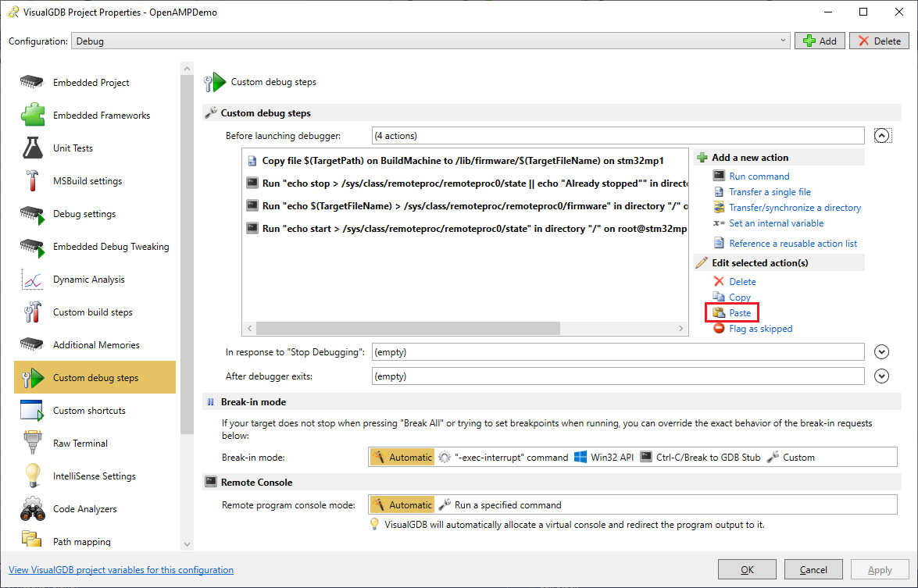The height and width of the screenshot is (588, 918).
Task: Open the Embedded Project page icon
Action: pyautogui.click(x=32, y=83)
